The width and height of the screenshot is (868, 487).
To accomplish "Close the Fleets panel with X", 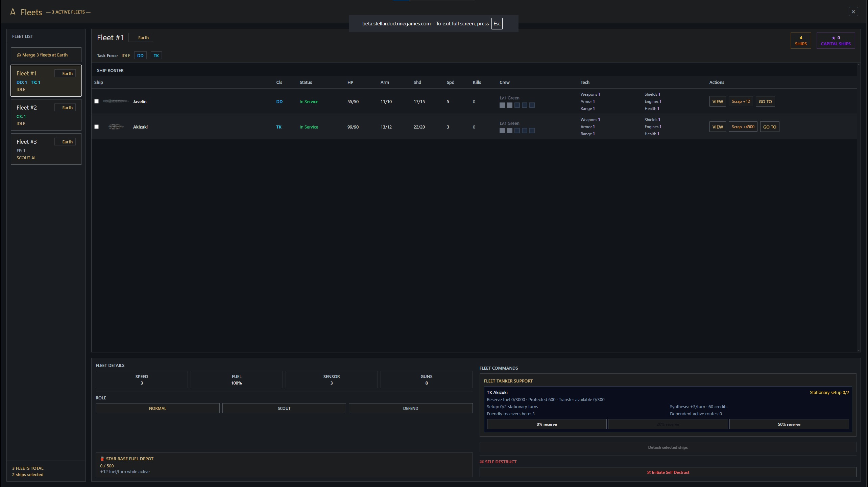I will coord(853,12).
